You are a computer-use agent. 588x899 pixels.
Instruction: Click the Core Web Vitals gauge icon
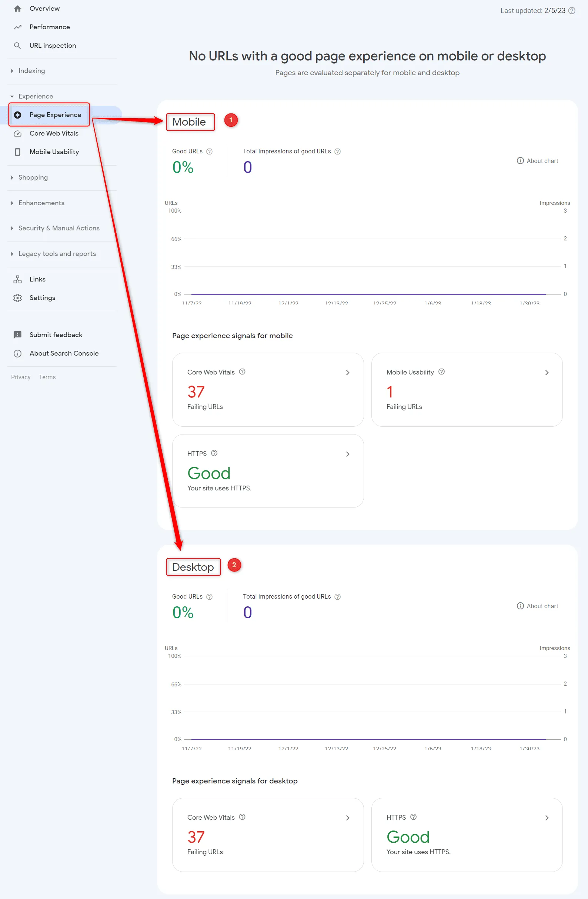click(17, 133)
